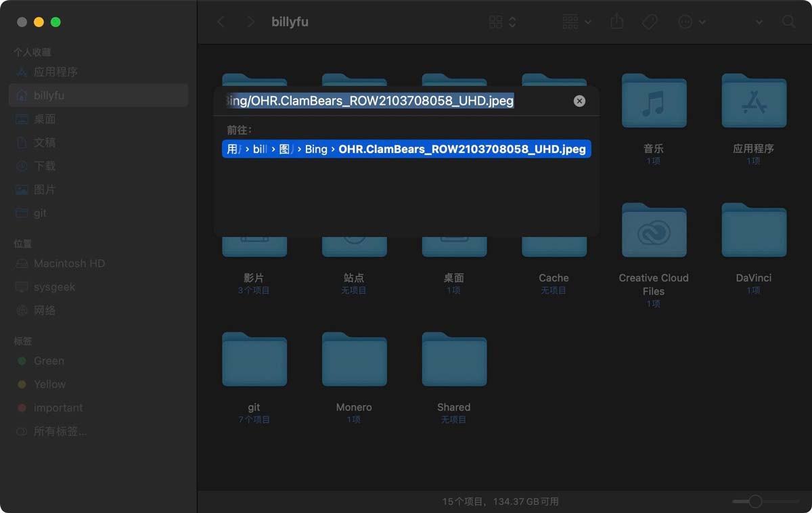Viewport: 812px width, 513px height.
Task: Select billyfu in the sidebar
Action: click(x=98, y=95)
